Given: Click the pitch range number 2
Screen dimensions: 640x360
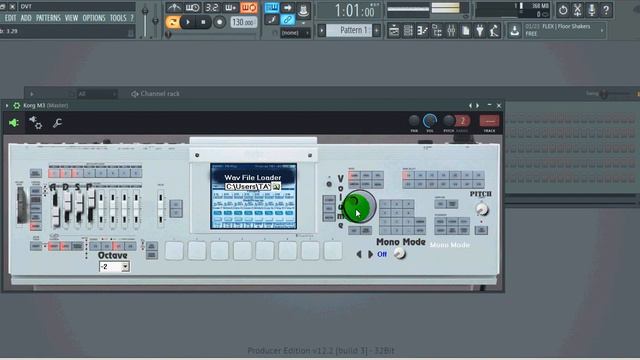Looking at the screenshot, I should (x=462, y=121).
